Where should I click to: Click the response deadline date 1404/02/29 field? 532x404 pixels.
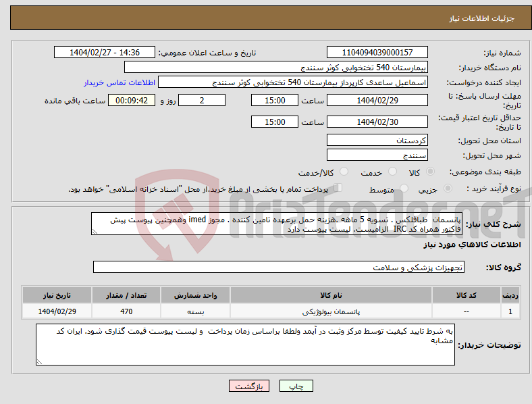coord(377,101)
